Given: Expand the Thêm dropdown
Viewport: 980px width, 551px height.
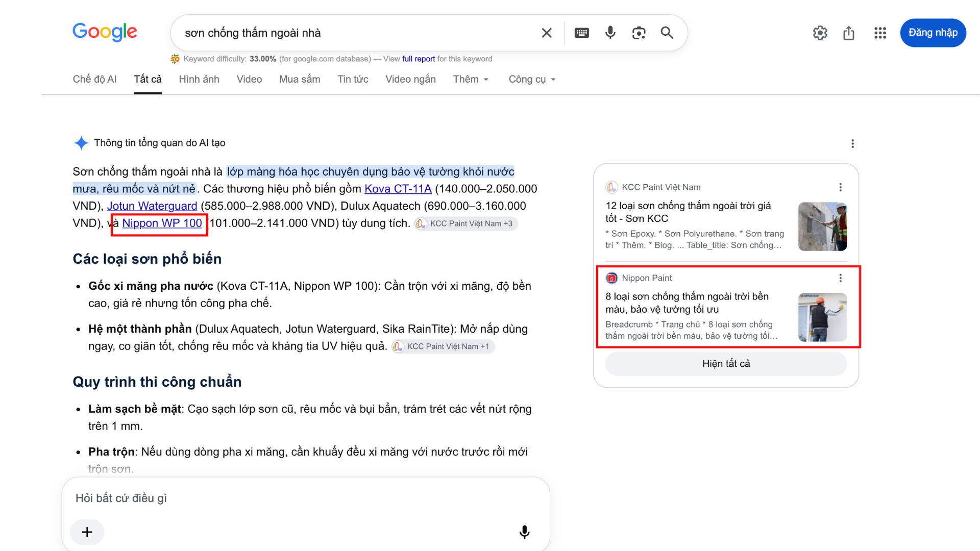Looking at the screenshot, I should pos(471,79).
